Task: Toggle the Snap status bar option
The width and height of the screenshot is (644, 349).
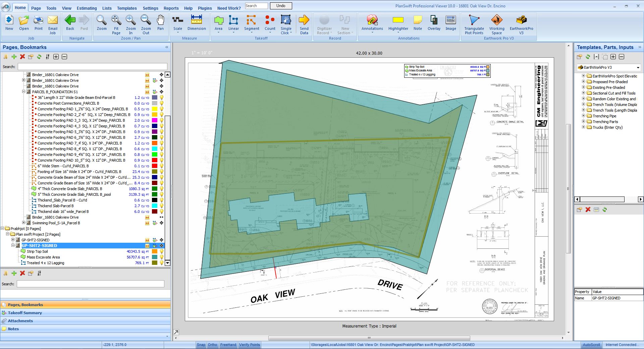Action: 201,345
